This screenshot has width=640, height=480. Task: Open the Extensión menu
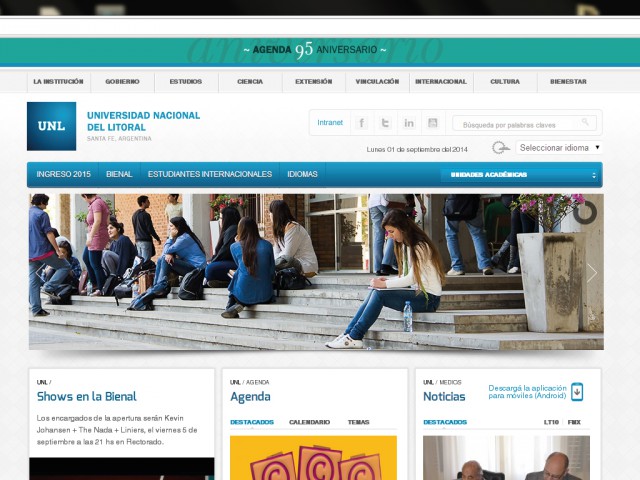tap(313, 82)
